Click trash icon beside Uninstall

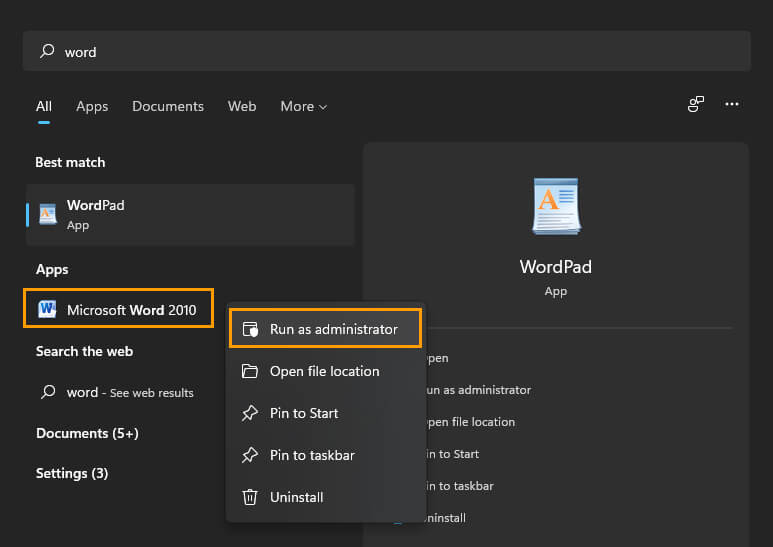(249, 497)
